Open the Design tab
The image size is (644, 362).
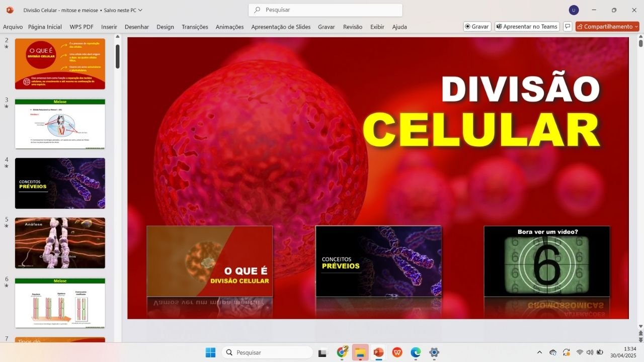click(165, 27)
